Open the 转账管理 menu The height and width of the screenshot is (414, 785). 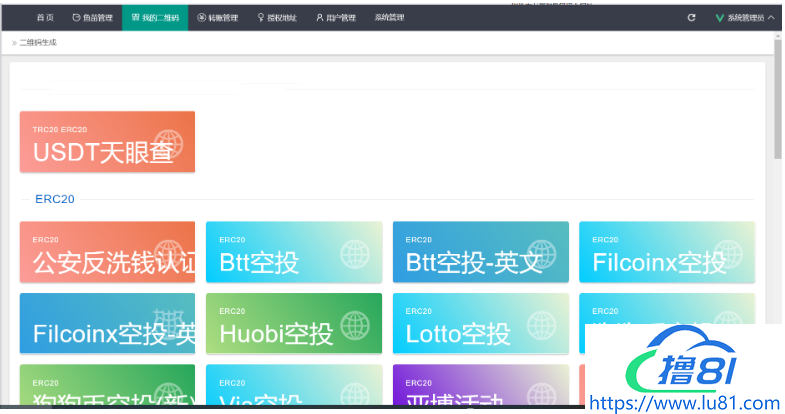[218, 18]
